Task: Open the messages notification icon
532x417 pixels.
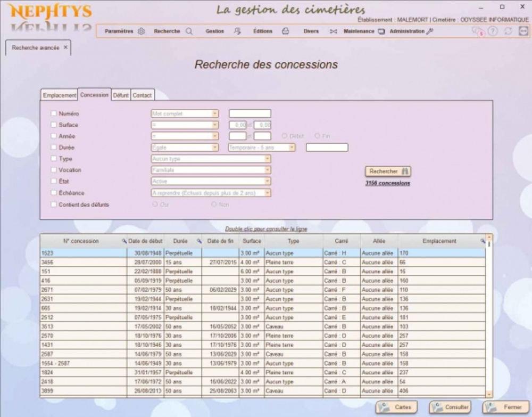Action: pyautogui.click(x=478, y=31)
